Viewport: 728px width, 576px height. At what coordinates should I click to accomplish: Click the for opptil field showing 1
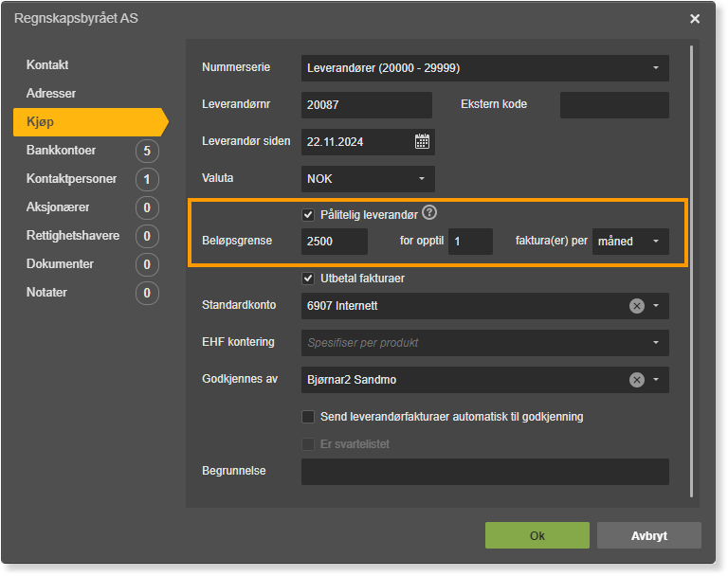click(x=470, y=242)
